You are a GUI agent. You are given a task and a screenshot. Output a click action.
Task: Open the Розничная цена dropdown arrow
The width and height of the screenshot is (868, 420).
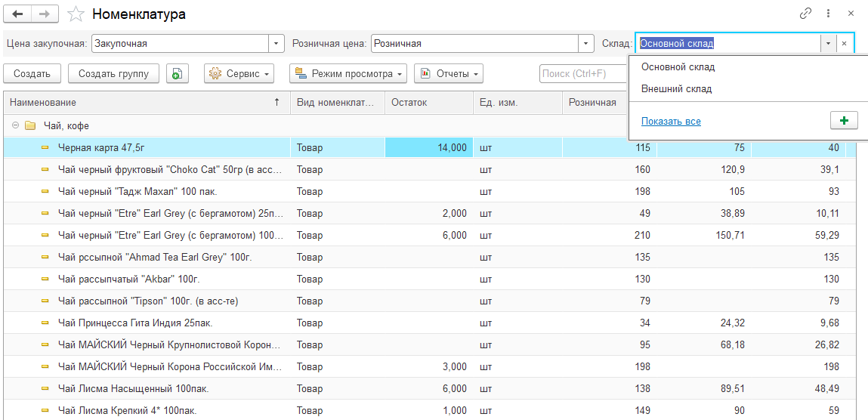(x=586, y=43)
